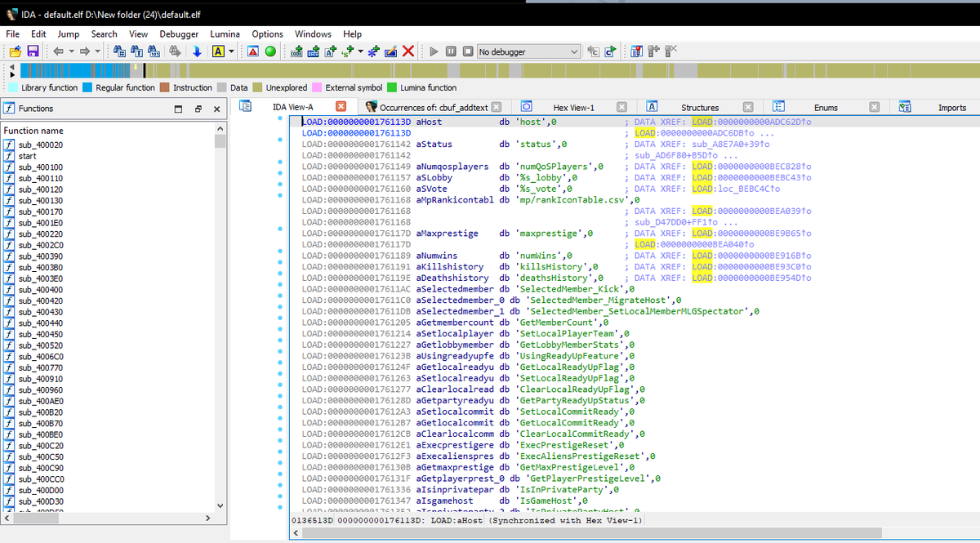Open the File menu
Image resolution: width=980 pixels, height=543 pixels.
(x=13, y=34)
